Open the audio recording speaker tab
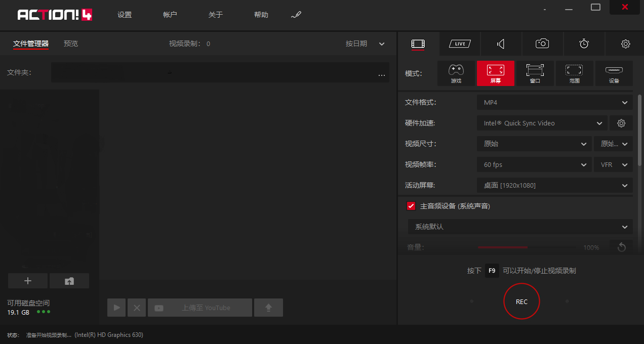The width and height of the screenshot is (644, 344). (x=501, y=44)
